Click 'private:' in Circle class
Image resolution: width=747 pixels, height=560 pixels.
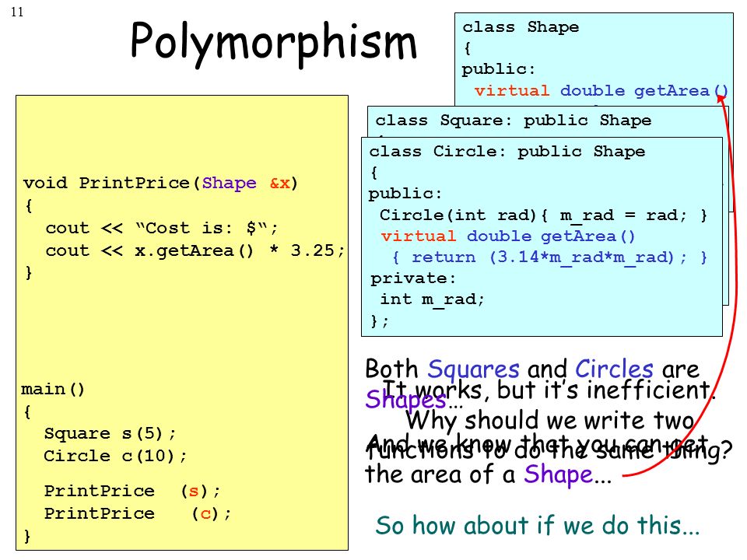pyautogui.click(x=413, y=278)
